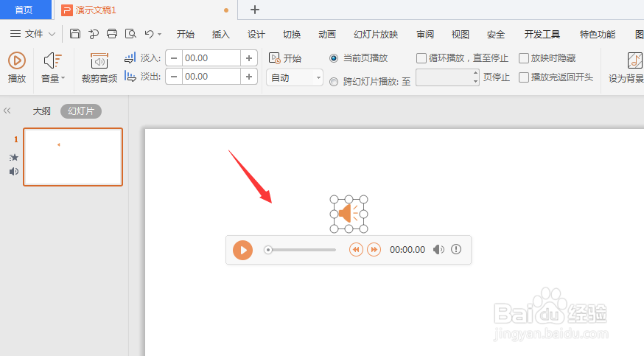This screenshot has height=356, width=644.
Task: Click the animation star icon beside slide 1
Action: (x=14, y=157)
